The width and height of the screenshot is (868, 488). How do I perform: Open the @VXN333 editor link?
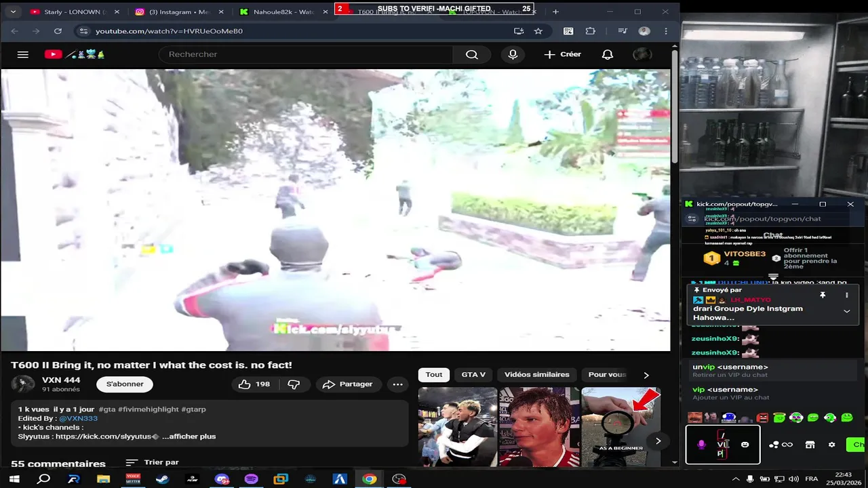click(78, 419)
